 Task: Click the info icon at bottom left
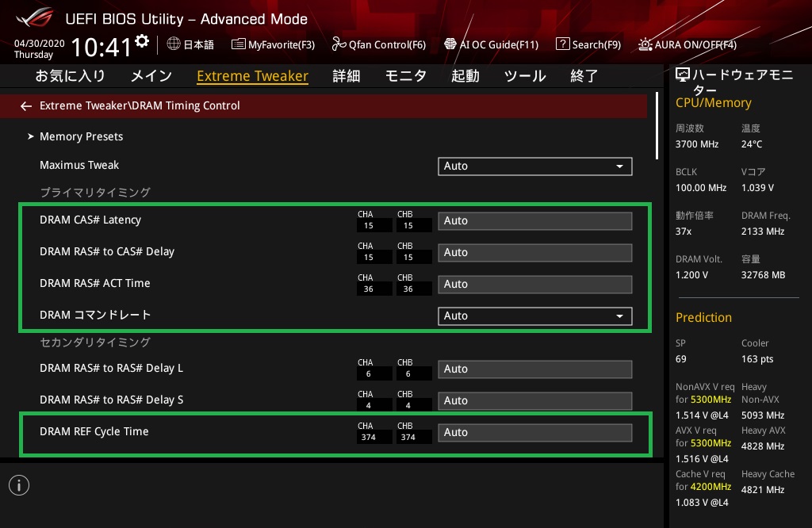19,485
